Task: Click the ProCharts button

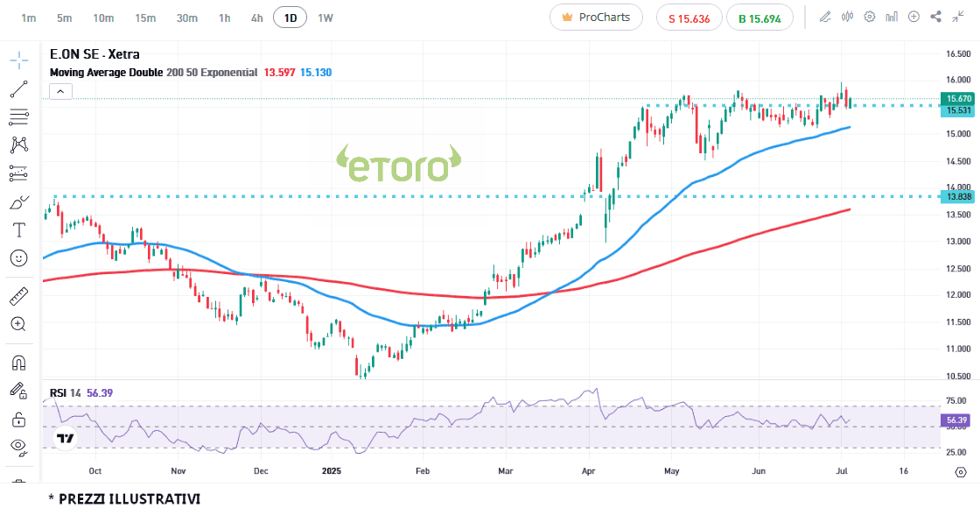Action: tap(596, 18)
